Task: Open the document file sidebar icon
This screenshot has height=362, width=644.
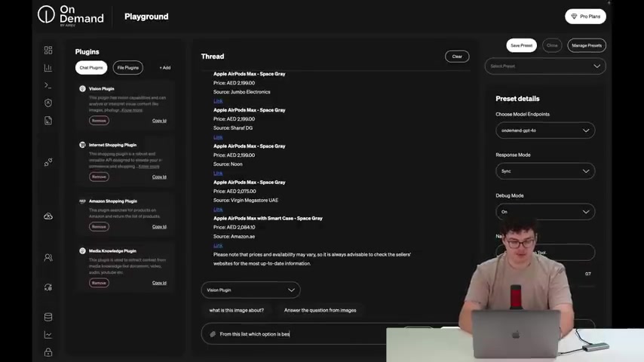Action: click(48, 121)
